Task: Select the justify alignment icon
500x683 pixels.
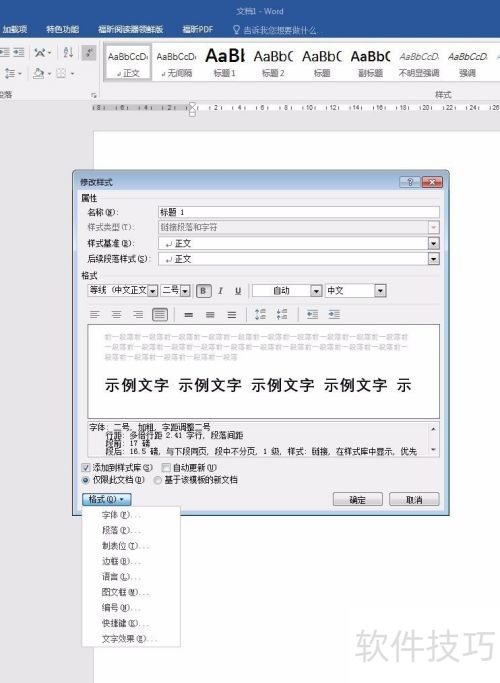Action: click(160, 314)
